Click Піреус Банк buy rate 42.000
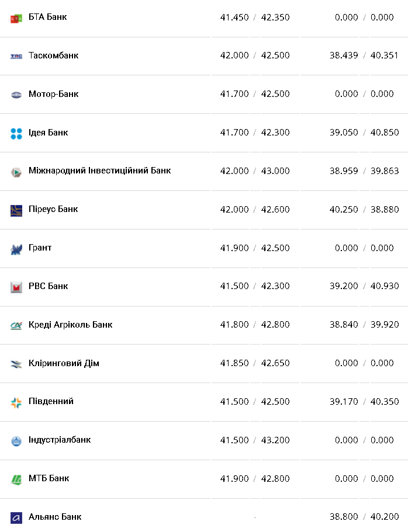Image resolution: width=408 pixels, height=532 pixels. [x=234, y=210]
